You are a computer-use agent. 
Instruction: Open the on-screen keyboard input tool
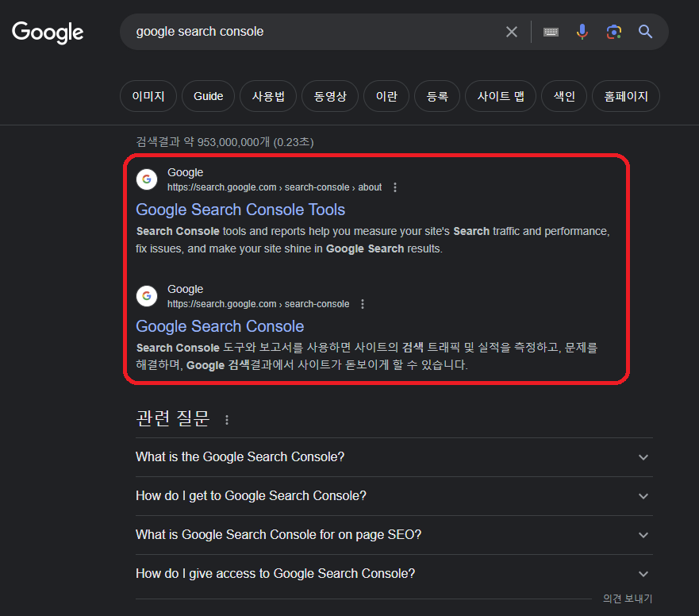pos(551,32)
